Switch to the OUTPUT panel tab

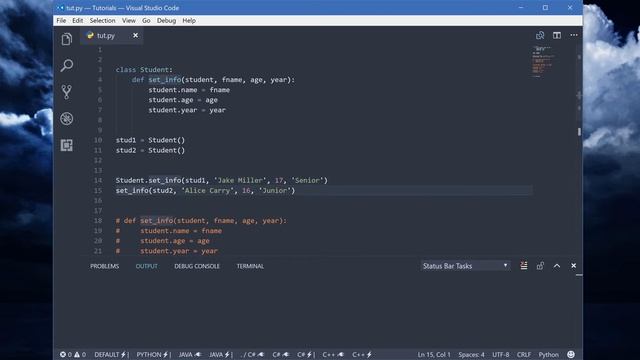(x=147, y=266)
